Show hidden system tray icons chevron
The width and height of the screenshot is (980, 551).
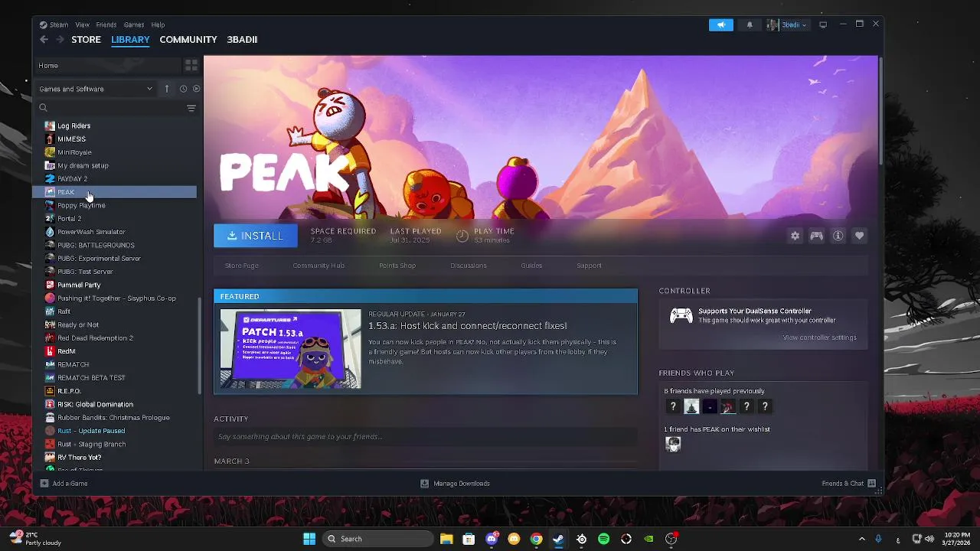click(x=861, y=539)
